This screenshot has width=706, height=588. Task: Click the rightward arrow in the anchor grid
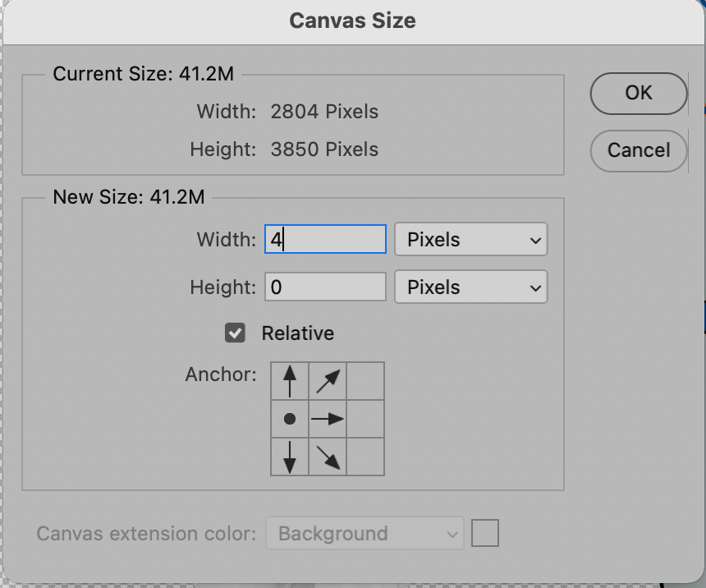tap(327, 419)
